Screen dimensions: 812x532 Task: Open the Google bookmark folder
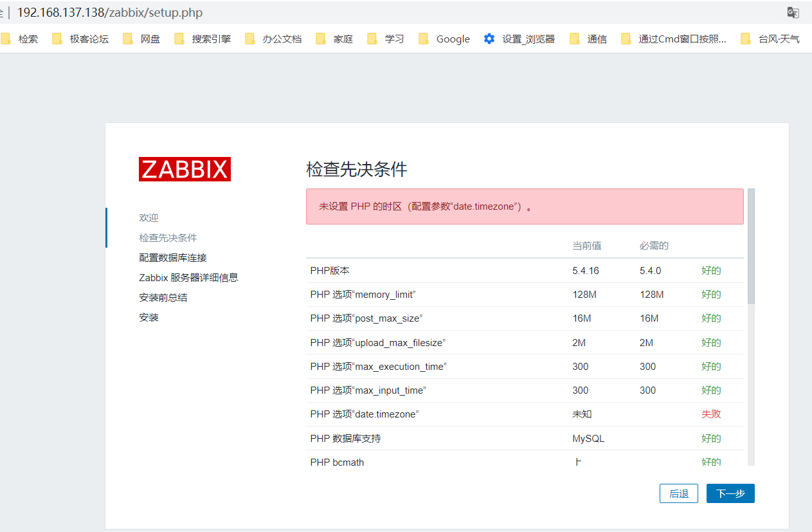pyautogui.click(x=444, y=39)
